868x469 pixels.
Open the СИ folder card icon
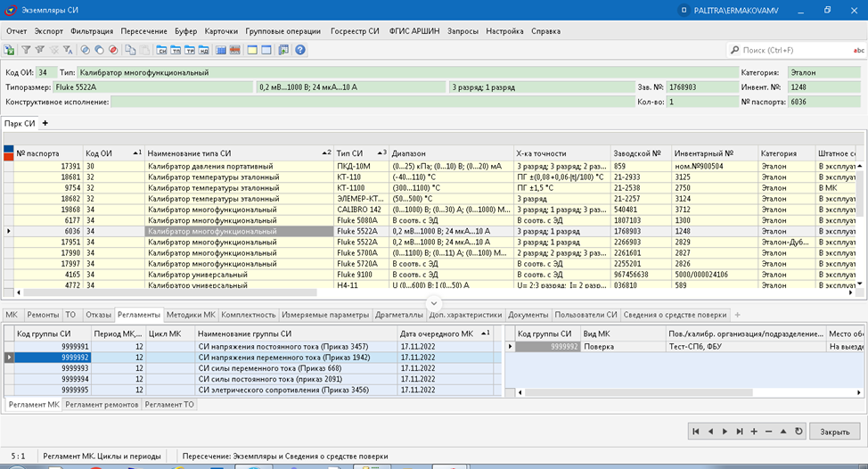(x=161, y=50)
